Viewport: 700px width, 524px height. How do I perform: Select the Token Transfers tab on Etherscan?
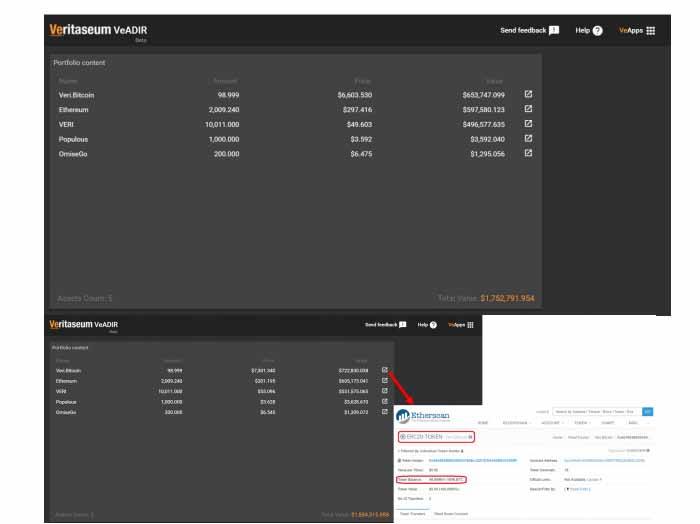tap(412, 514)
